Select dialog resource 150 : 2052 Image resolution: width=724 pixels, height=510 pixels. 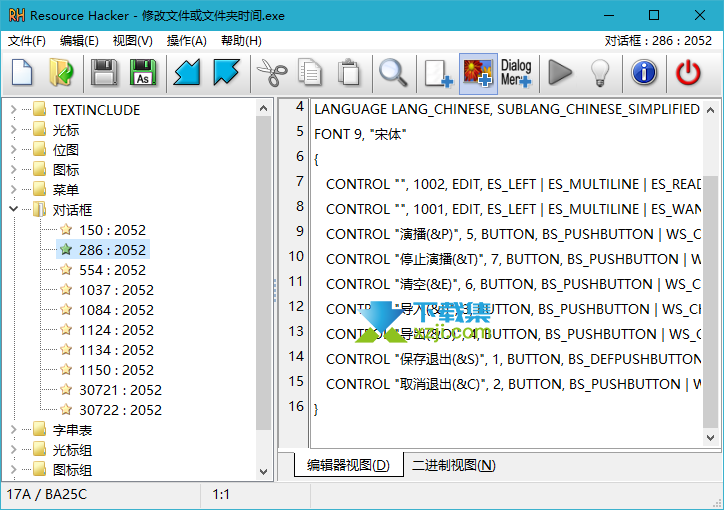tap(112, 230)
